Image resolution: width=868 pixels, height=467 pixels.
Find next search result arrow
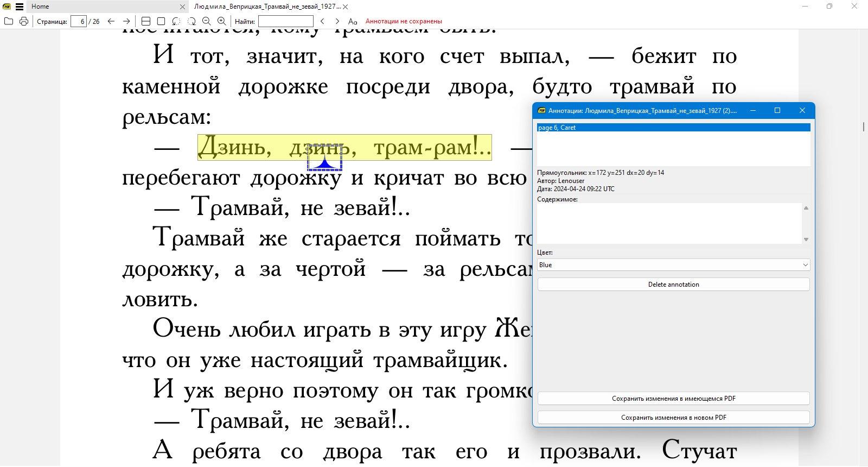click(x=337, y=21)
